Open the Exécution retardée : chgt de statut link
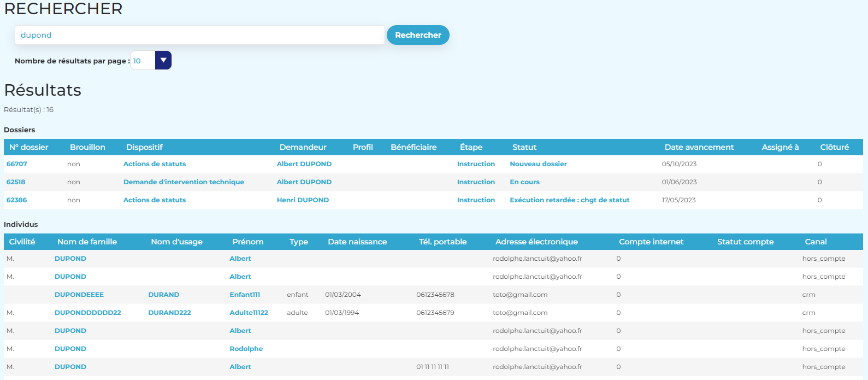Image resolution: width=868 pixels, height=380 pixels. [569, 200]
